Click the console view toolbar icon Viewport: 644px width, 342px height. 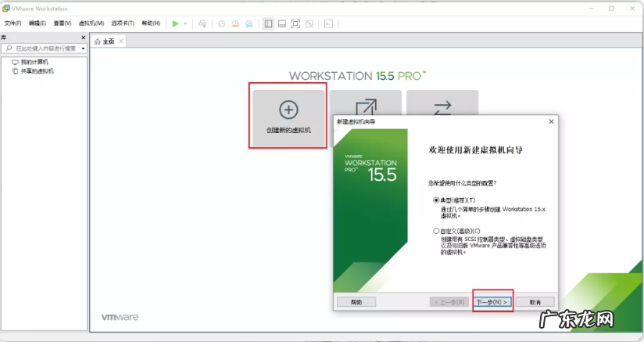328,23
